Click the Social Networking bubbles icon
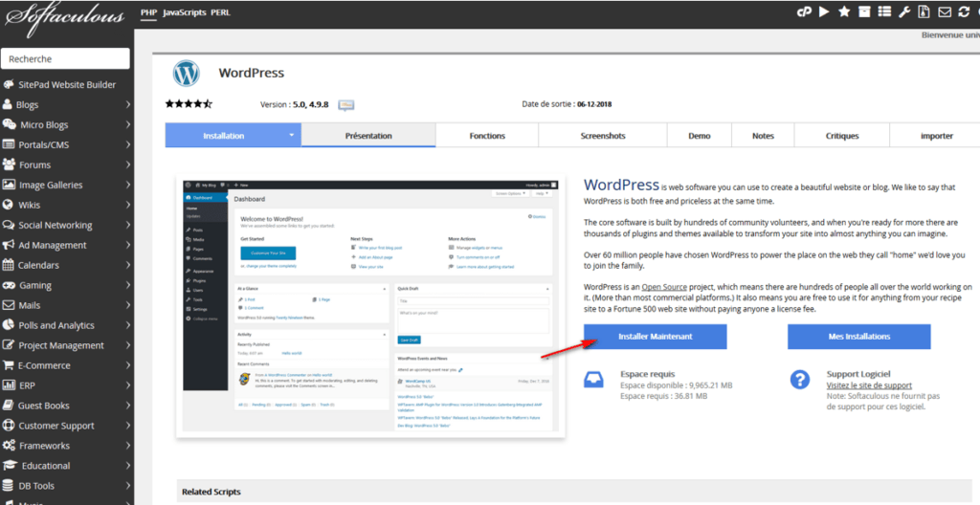 click(x=9, y=225)
